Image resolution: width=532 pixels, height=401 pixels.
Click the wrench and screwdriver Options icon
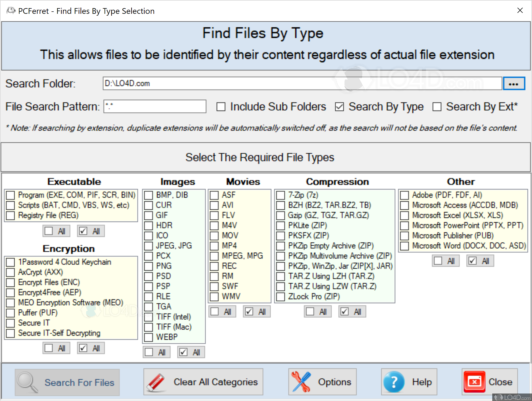click(x=301, y=382)
